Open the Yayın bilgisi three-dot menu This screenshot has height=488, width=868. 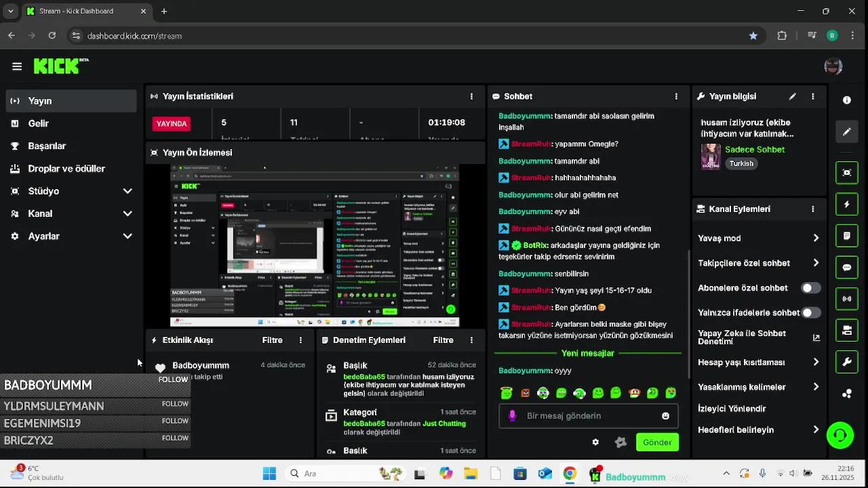(x=813, y=96)
